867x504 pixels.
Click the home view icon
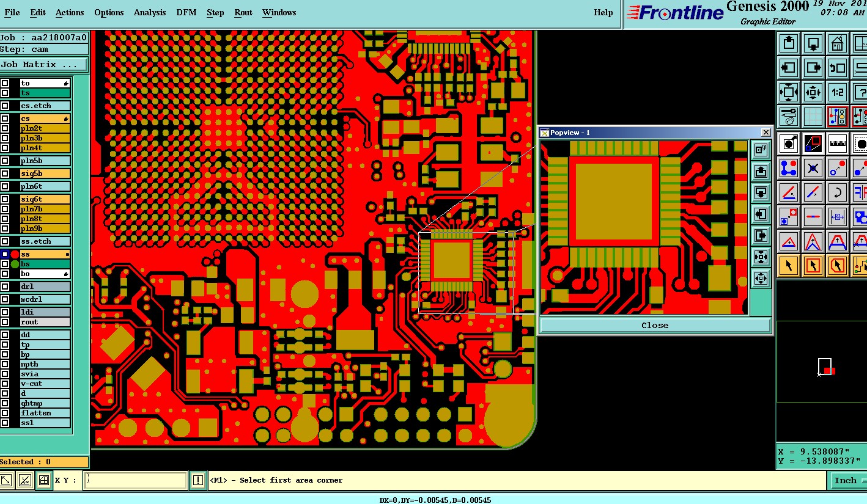(838, 43)
